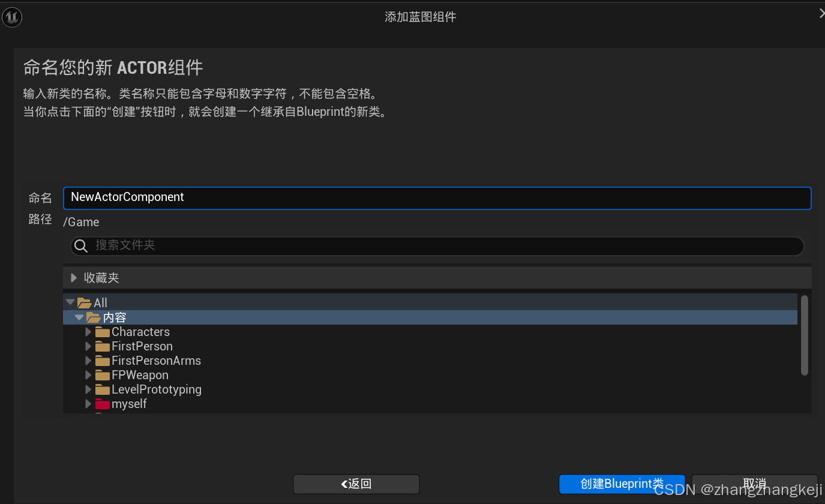This screenshot has width=825, height=504.
Task: Expand the FirstPerson folder arrow
Action: [x=88, y=346]
